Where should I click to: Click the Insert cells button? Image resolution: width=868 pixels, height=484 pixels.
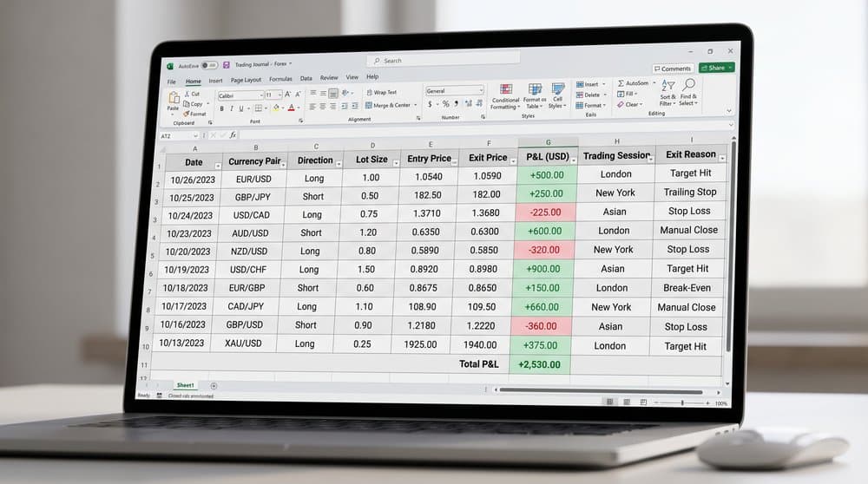(590, 84)
